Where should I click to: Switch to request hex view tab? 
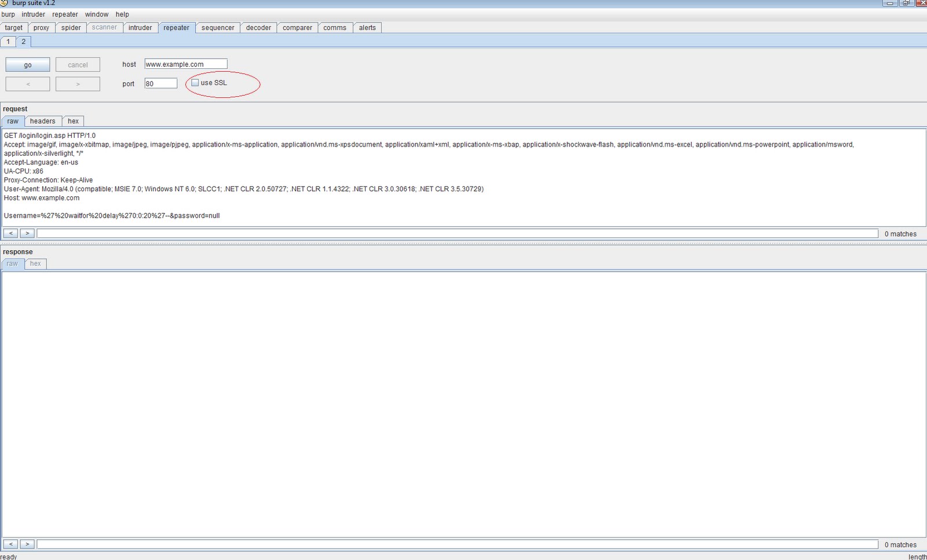point(73,121)
